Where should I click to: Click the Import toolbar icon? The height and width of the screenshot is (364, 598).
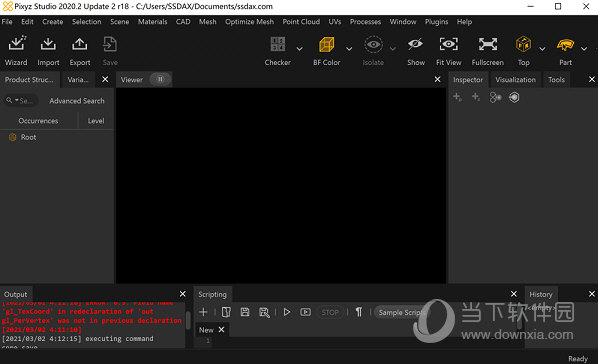tap(48, 44)
